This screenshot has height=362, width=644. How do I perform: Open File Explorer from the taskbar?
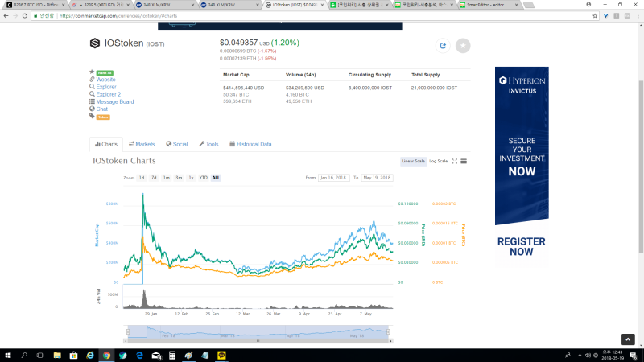point(57,356)
